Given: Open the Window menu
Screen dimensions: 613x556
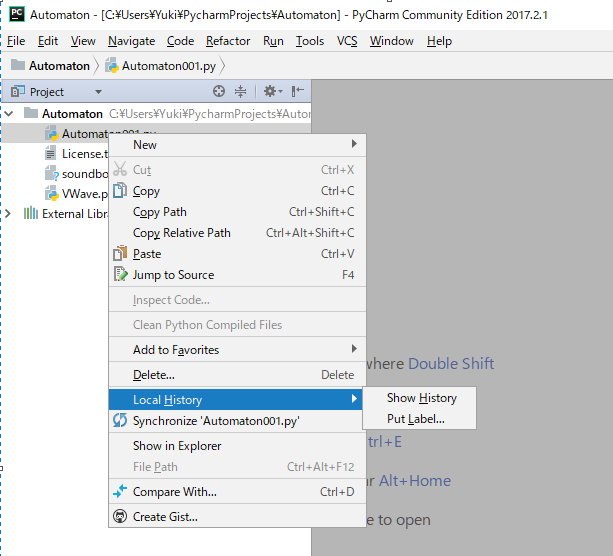Looking at the screenshot, I should pos(392,41).
